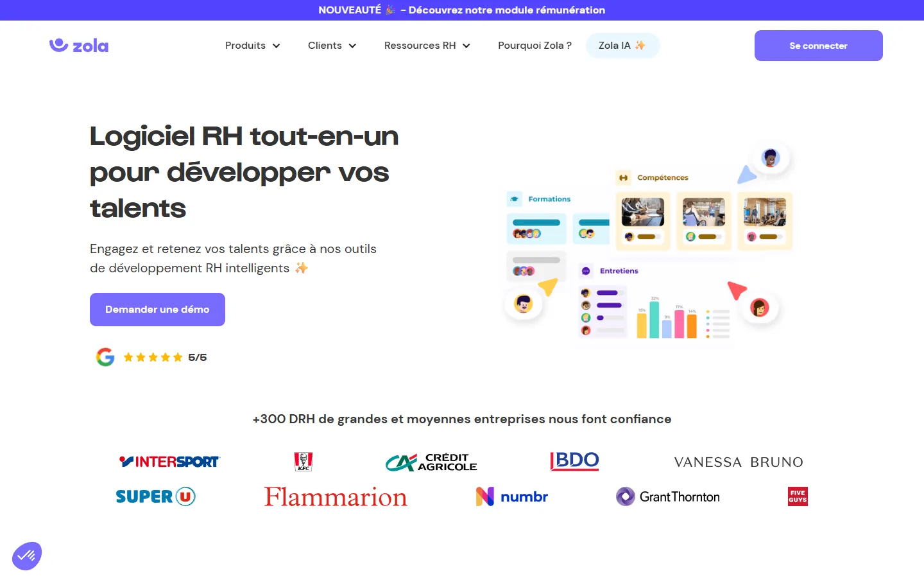Click the bar chart in illustration
This screenshot has width=924, height=578.
(667, 319)
